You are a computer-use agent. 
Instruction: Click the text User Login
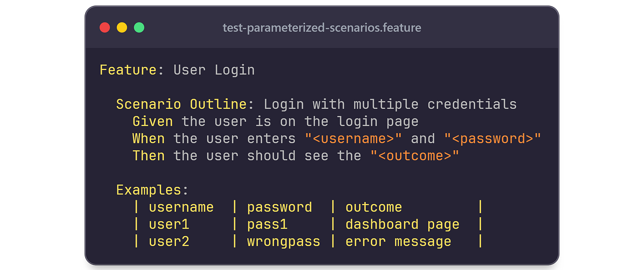point(214,70)
